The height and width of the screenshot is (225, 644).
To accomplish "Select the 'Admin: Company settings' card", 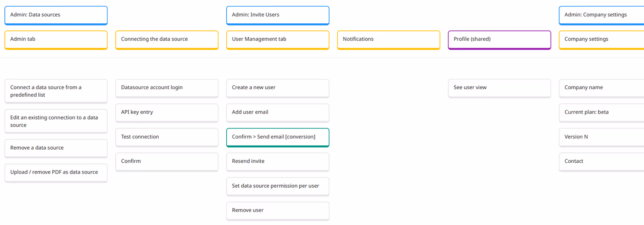I will [x=602, y=15].
